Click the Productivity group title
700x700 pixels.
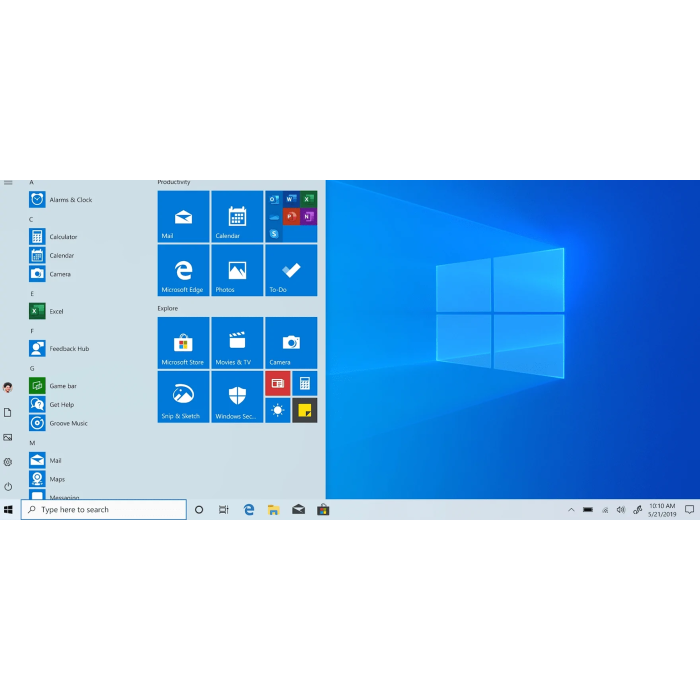click(x=174, y=182)
